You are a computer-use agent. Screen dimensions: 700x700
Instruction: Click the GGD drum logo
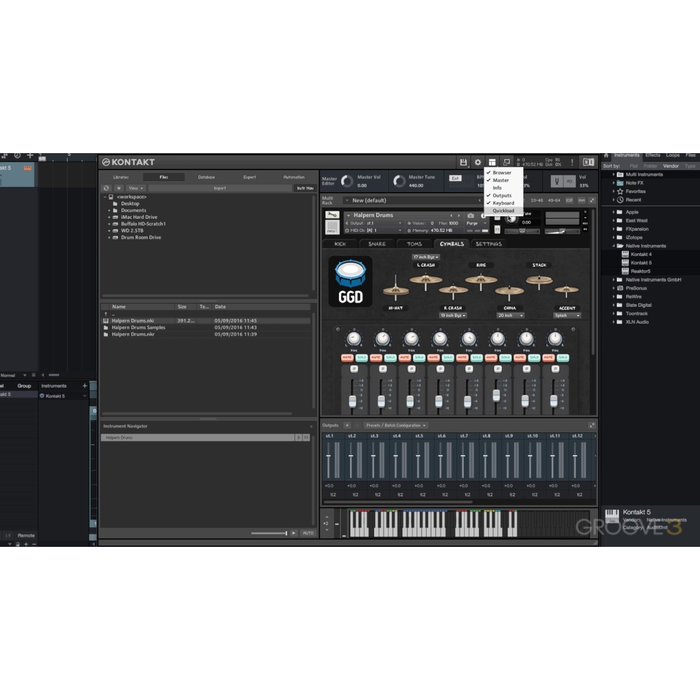point(350,281)
